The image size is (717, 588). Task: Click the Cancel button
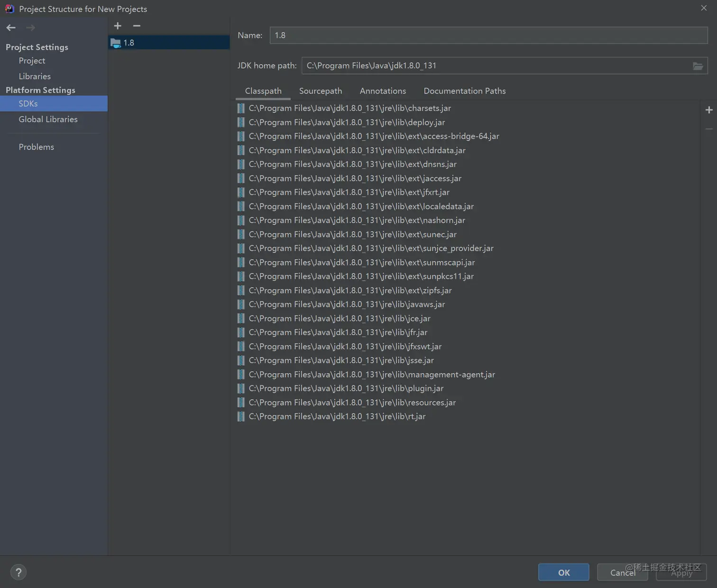pos(623,572)
